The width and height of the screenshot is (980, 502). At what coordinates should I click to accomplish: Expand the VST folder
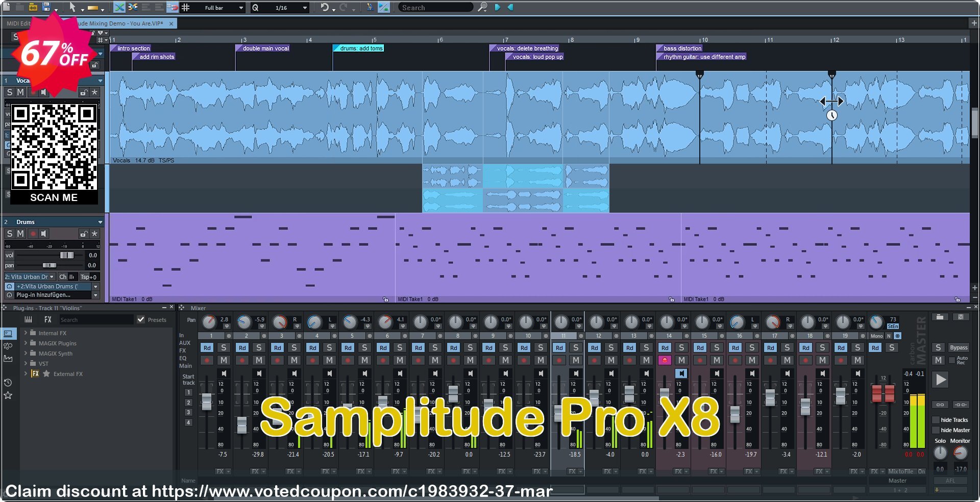coord(26,363)
